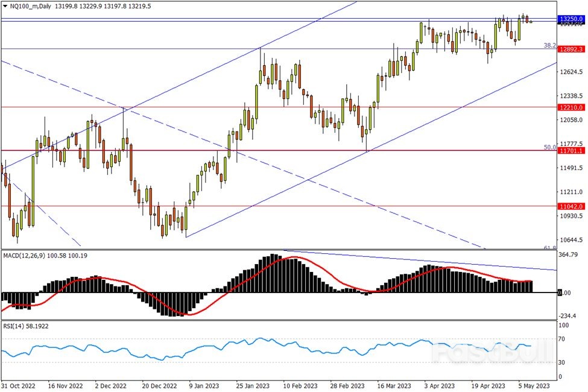Click the 16 Mar 2023 date marker
Viewport: 588px width, 392px height.
pyautogui.click(x=393, y=385)
